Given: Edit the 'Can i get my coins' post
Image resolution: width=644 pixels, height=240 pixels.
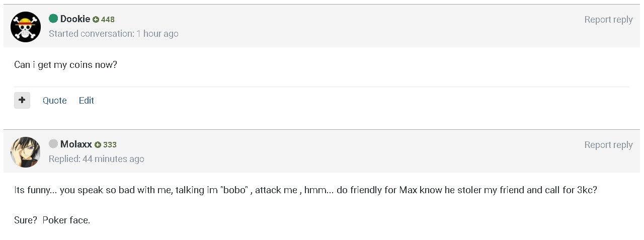Looking at the screenshot, I should (x=87, y=100).
